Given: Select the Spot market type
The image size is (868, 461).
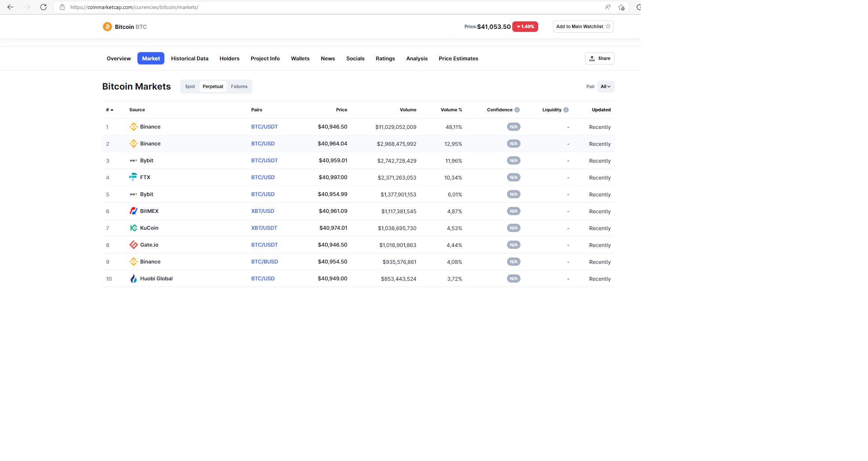Looking at the screenshot, I should 190,87.
